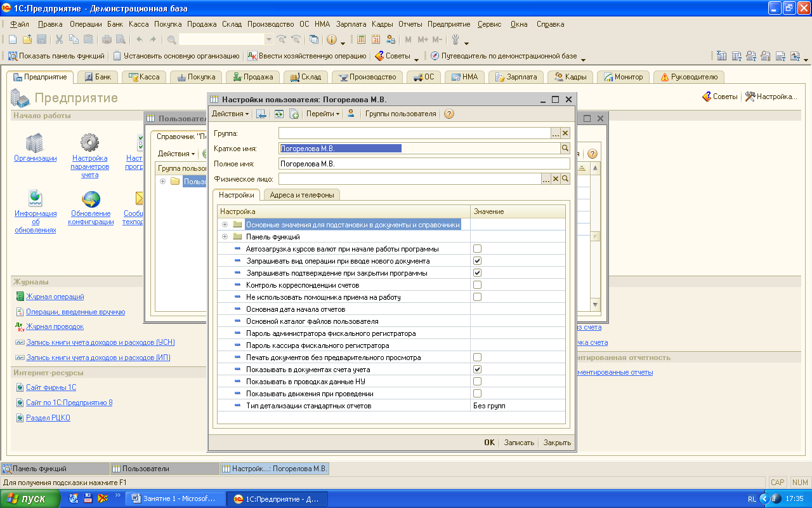This screenshot has height=508, width=812.
Task: Toggle Запрашивать вид операции checkbox
Action: 477,261
